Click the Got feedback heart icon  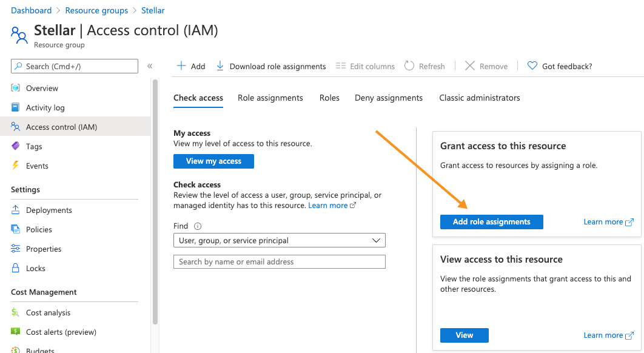532,66
